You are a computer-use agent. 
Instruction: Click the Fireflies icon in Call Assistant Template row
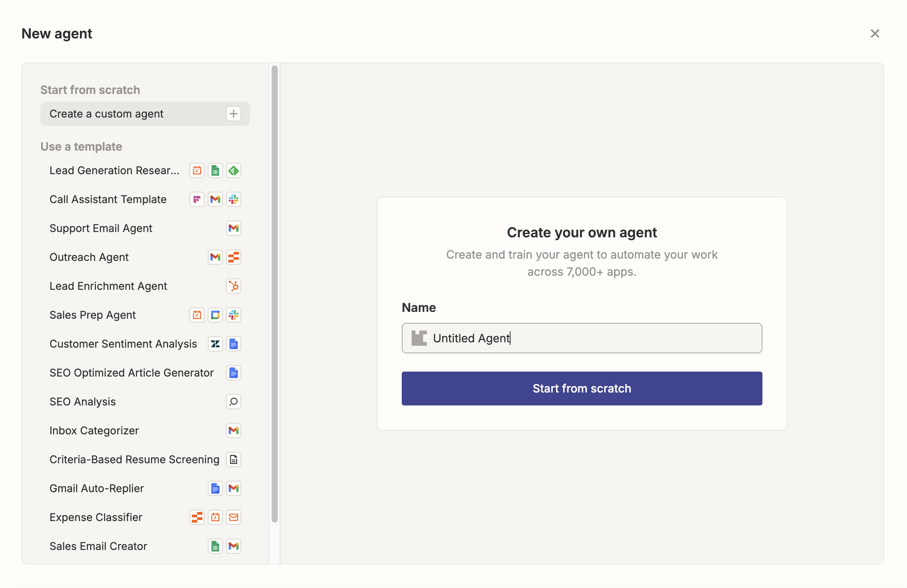[197, 199]
